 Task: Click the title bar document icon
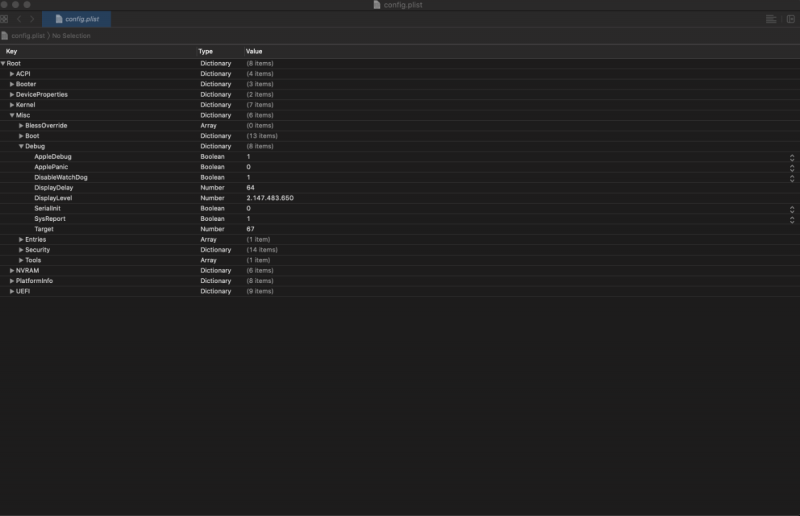tap(377, 5)
